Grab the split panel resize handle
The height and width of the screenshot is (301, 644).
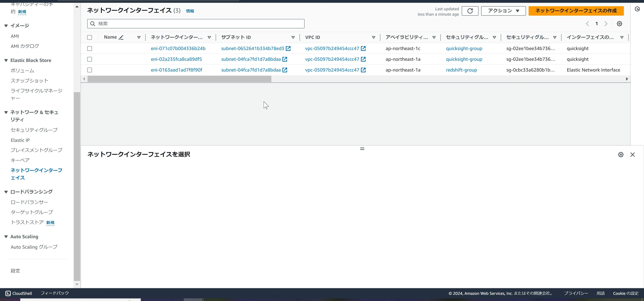tap(362, 149)
